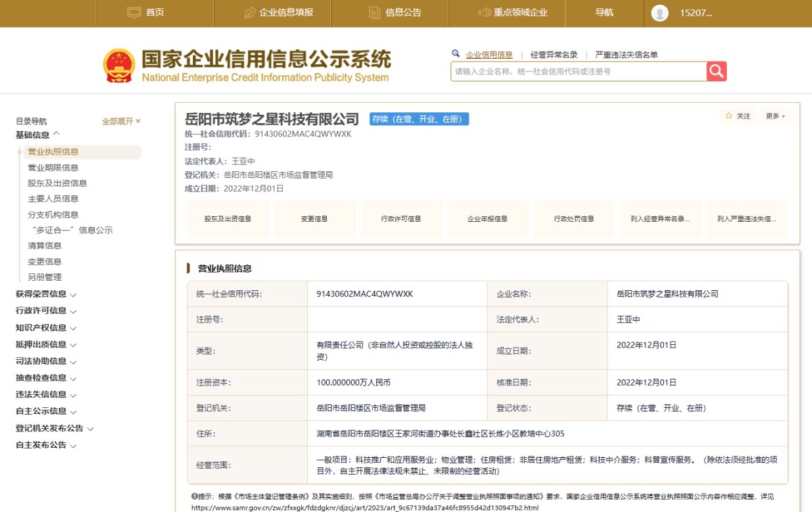Image resolution: width=812 pixels, height=512 pixels.
Task: Select 另册管理 in sidebar
Action: tap(45, 277)
